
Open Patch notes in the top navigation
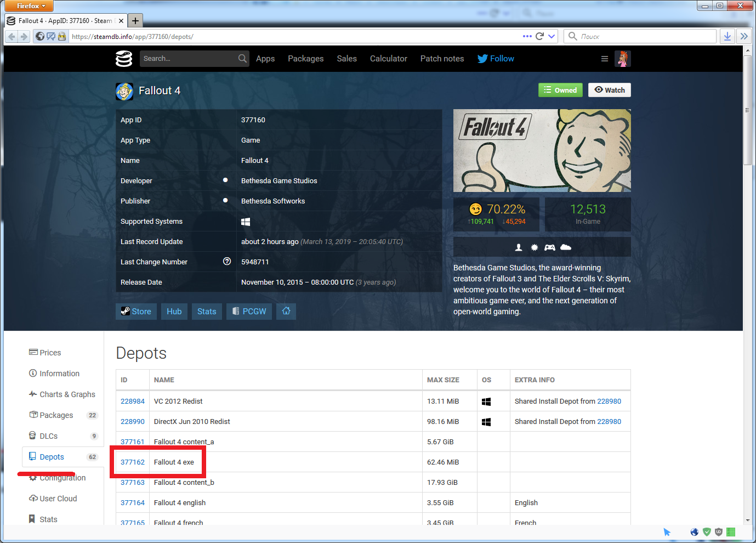(x=442, y=59)
